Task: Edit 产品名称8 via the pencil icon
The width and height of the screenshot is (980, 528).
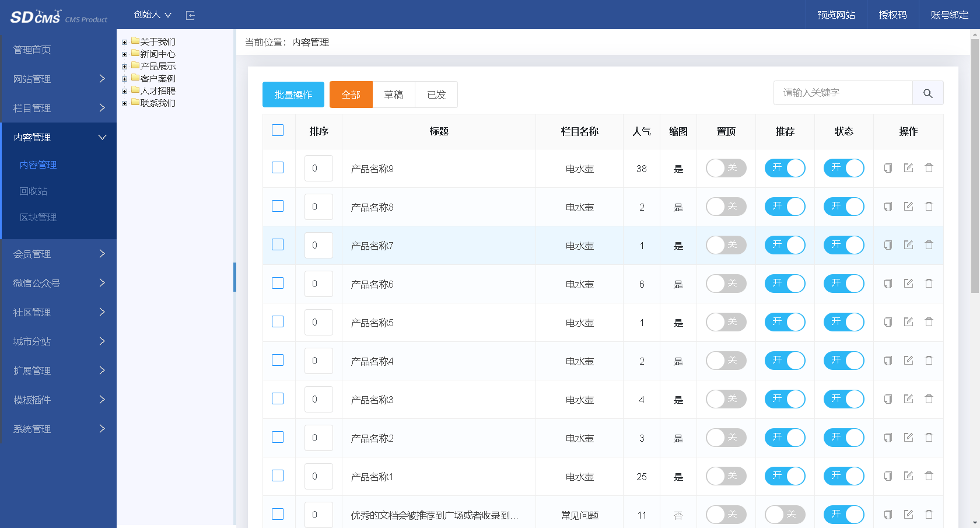Action: (908, 207)
